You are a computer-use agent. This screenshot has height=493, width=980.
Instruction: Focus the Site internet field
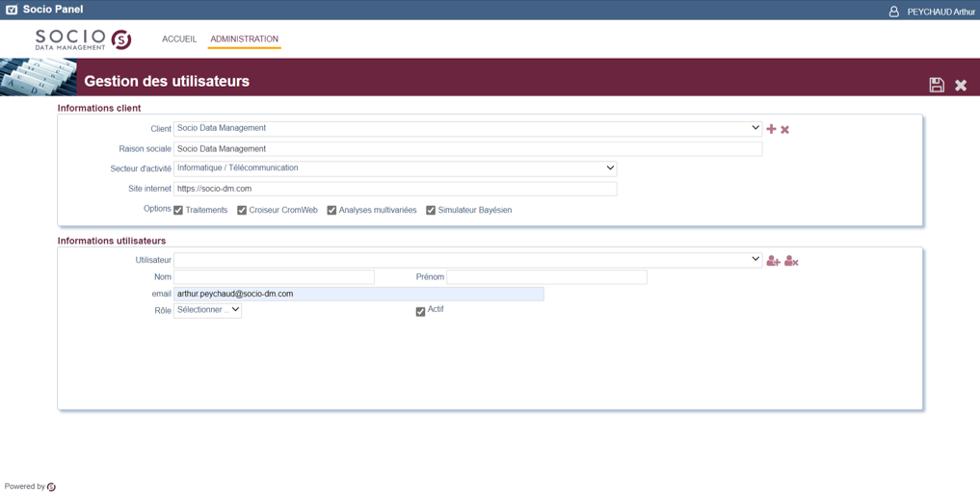(395, 189)
